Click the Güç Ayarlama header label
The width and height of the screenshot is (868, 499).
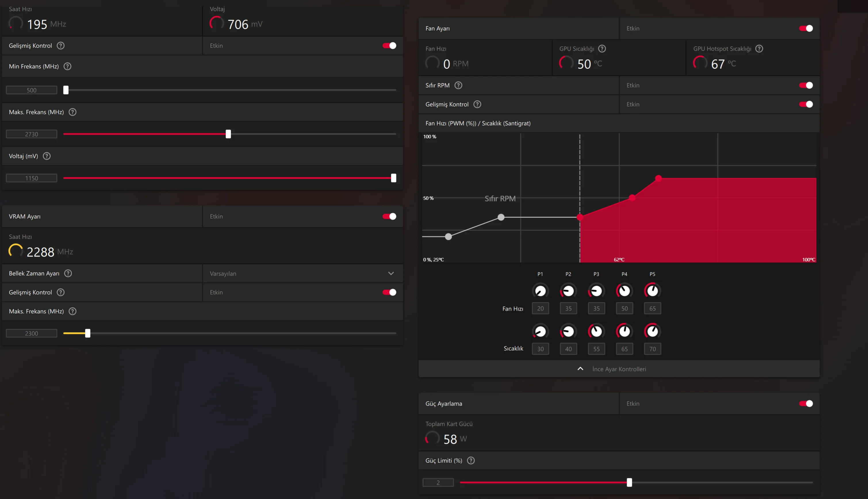tap(444, 404)
